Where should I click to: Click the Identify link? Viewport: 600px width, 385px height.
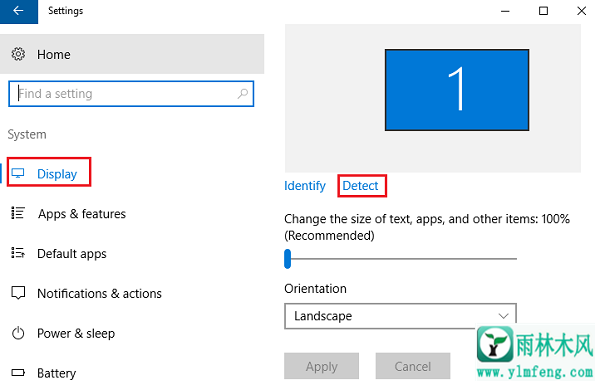[305, 186]
